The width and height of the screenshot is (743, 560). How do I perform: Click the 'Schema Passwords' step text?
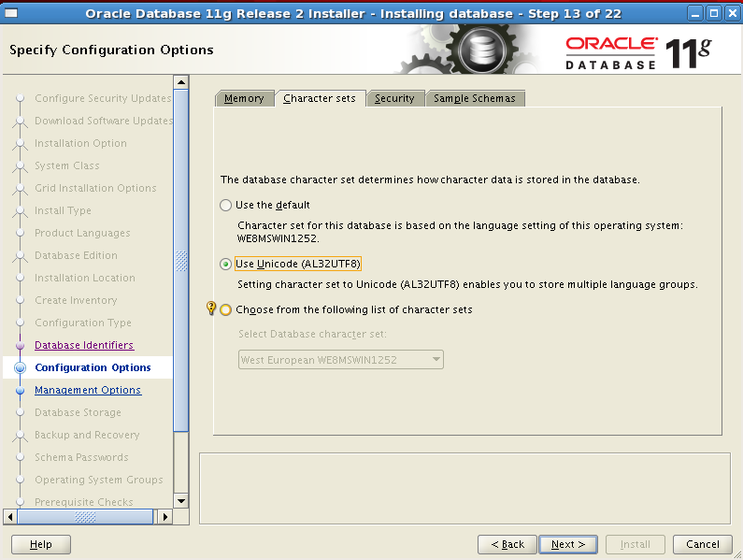[x=81, y=457]
